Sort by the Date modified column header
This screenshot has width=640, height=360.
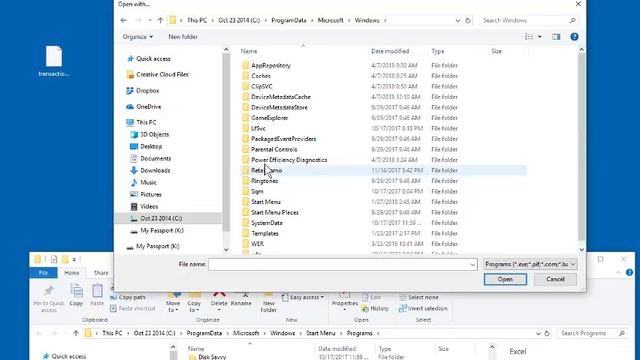coord(390,51)
